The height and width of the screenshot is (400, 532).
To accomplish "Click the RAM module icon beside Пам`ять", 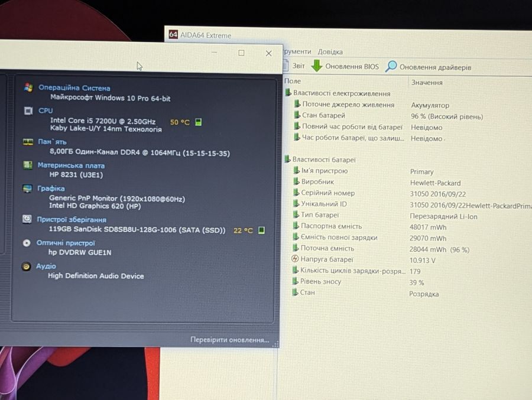I will tap(28, 141).
